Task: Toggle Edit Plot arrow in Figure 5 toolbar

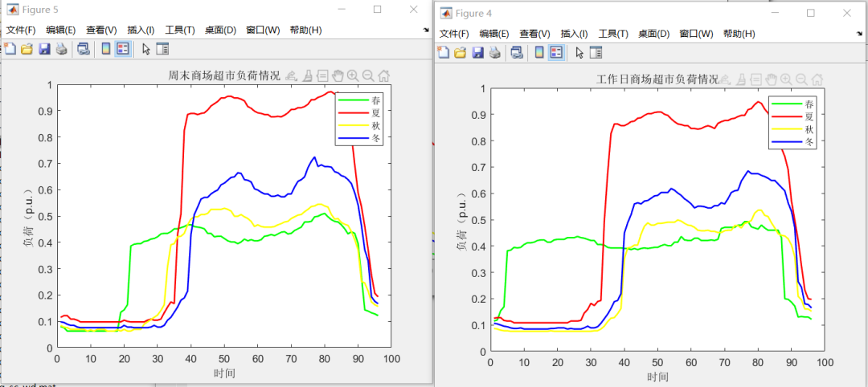Action: pos(145,49)
